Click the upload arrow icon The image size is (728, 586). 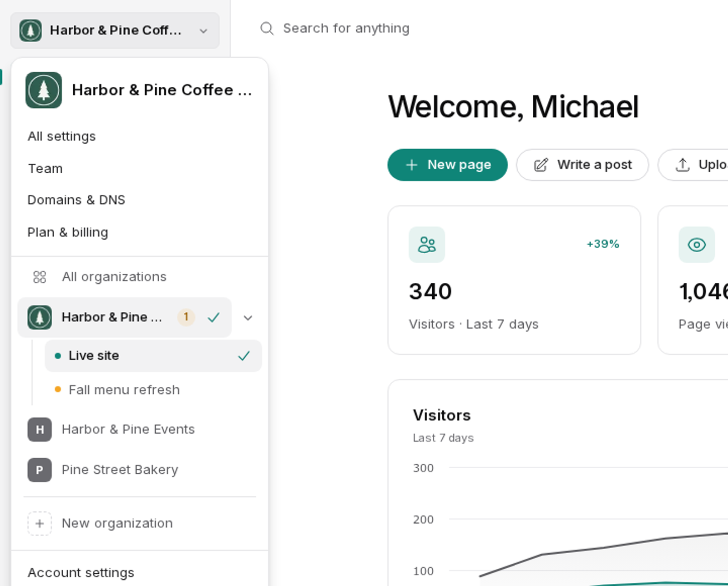pos(682,165)
